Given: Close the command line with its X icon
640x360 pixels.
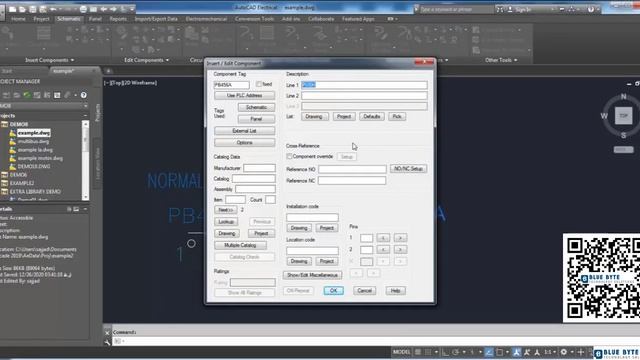Looking at the screenshot, I should (107, 333).
